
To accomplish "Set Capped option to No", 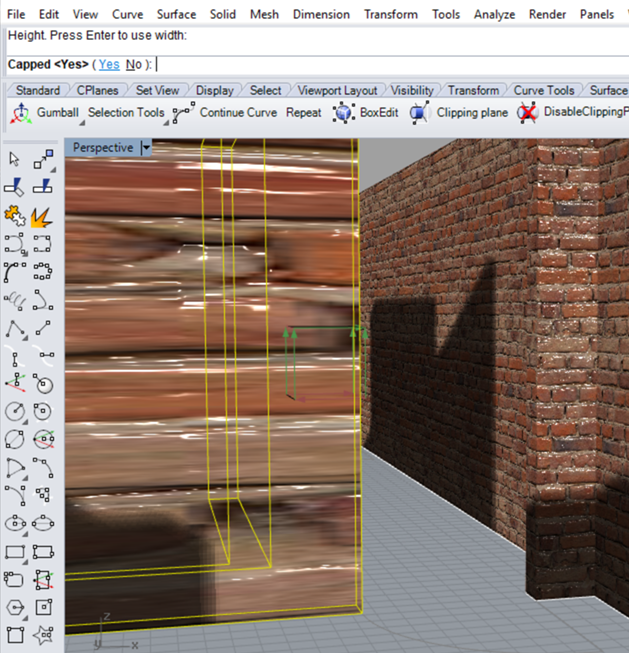I will (x=134, y=64).
